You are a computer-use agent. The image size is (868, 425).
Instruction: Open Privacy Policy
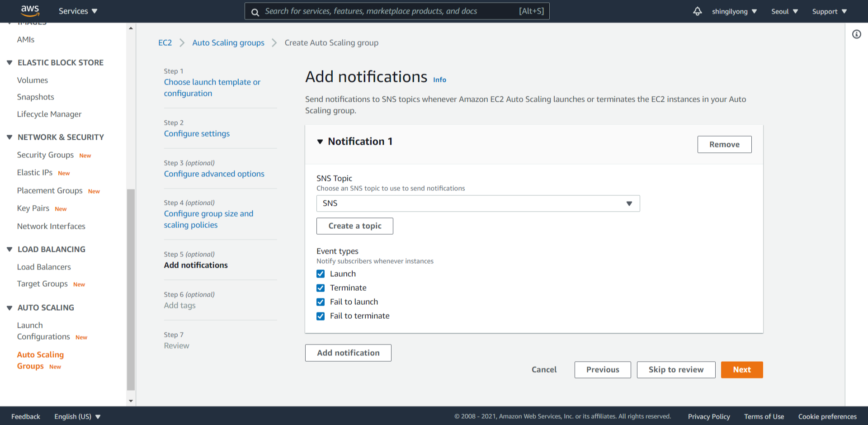[709, 416]
